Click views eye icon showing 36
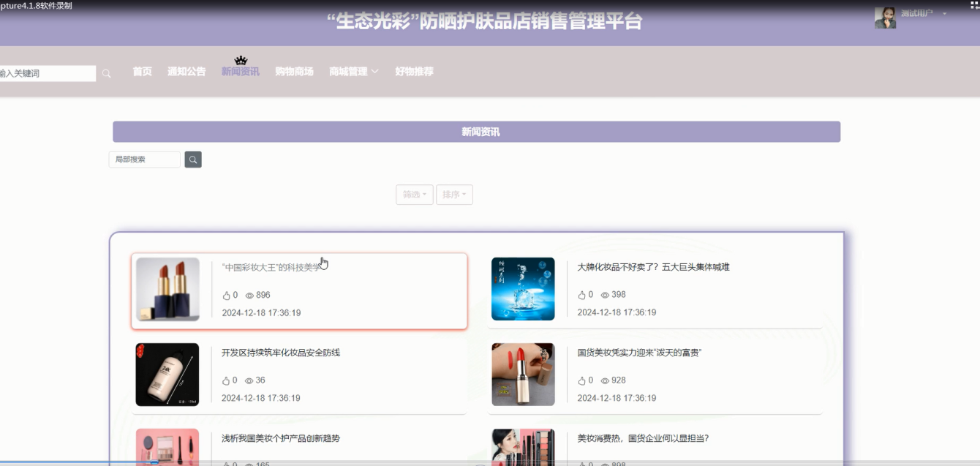 (x=249, y=381)
